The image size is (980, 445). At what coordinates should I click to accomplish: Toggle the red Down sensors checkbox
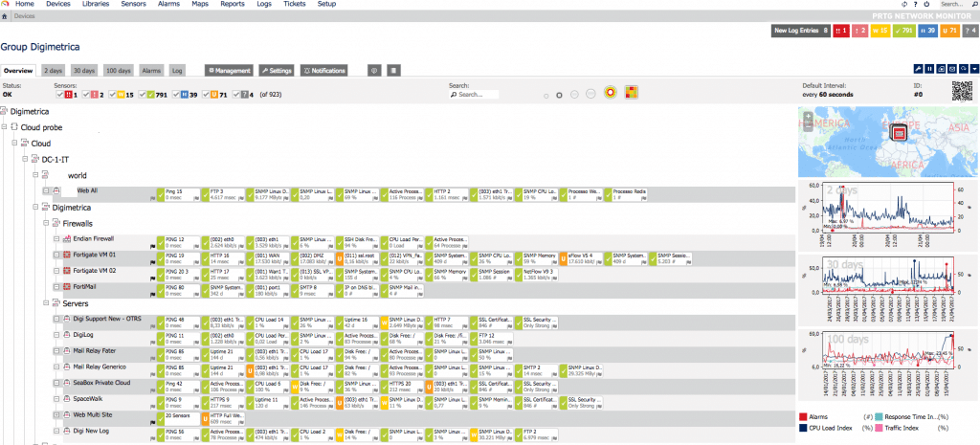[x=59, y=95]
